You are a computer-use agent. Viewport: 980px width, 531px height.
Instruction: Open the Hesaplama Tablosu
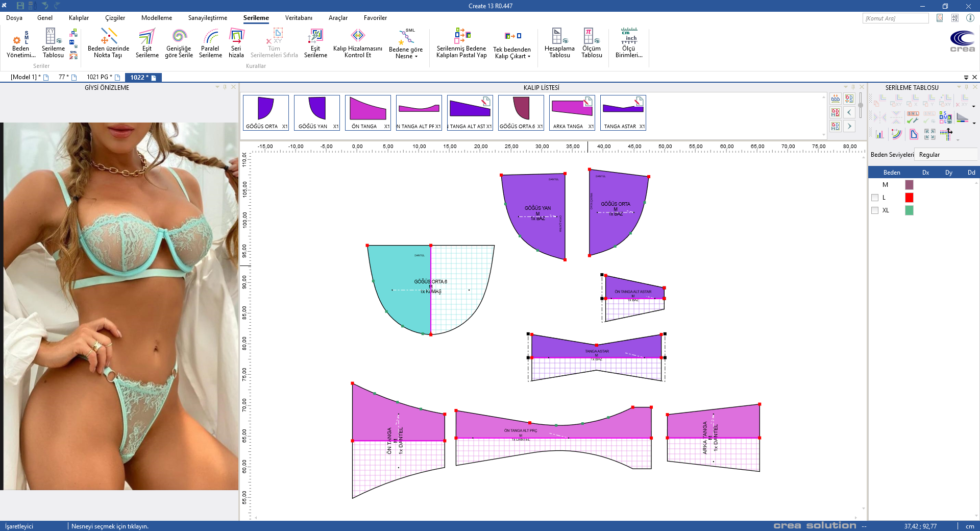coord(559,43)
